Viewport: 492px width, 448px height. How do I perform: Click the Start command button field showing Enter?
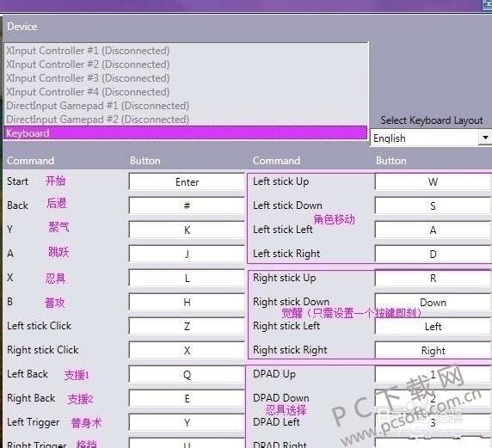(x=187, y=182)
